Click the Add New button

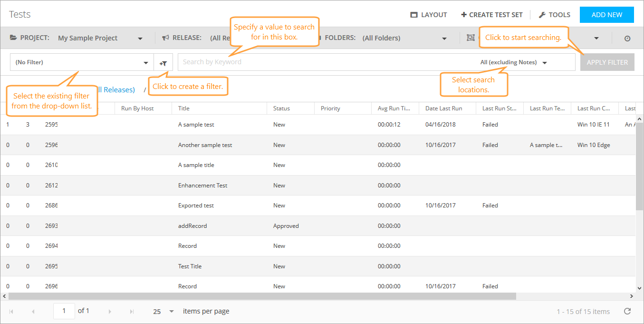(606, 14)
